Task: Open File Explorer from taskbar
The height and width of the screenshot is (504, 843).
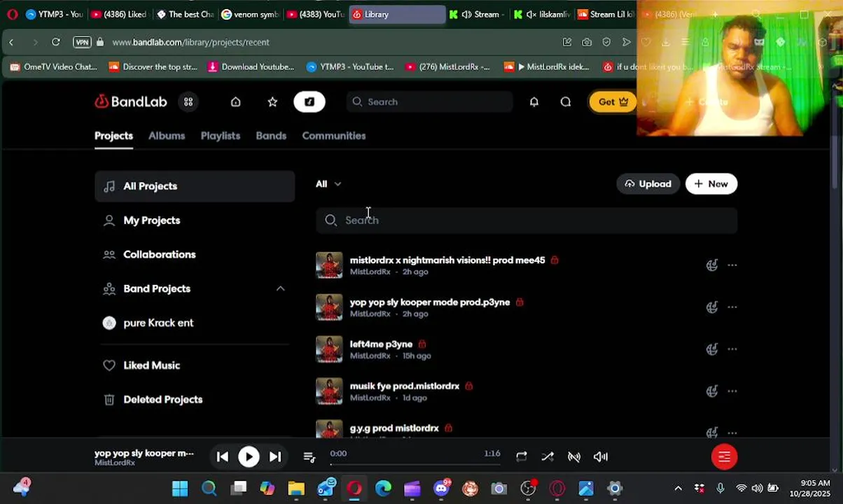Action: click(296, 489)
